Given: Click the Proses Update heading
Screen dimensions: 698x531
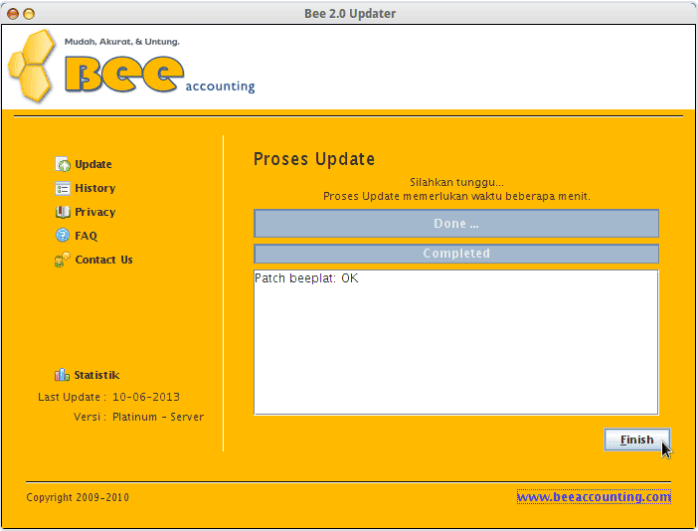Looking at the screenshot, I should coord(314,159).
